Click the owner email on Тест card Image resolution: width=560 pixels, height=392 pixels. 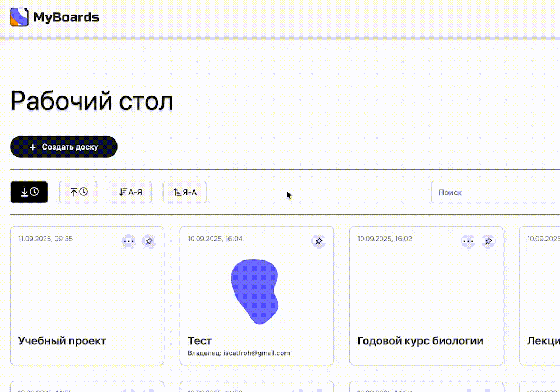(256, 353)
